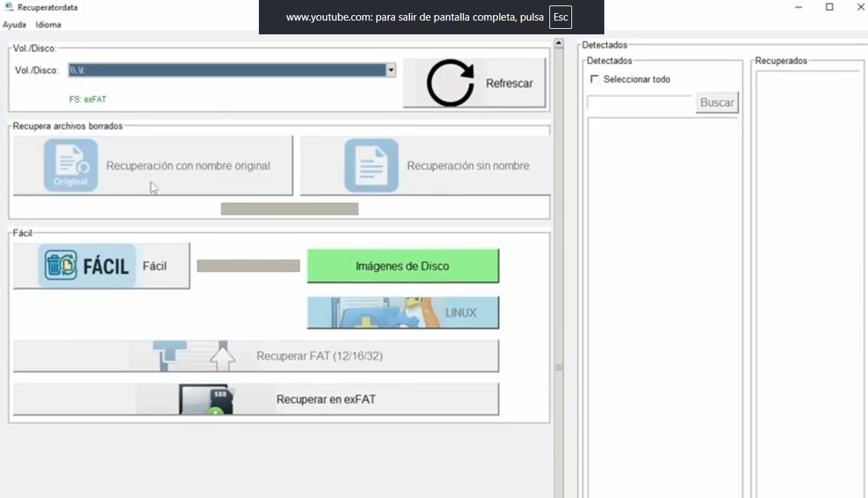Click the circular refresh arrow icon
Image resolution: width=868 pixels, height=498 pixels.
coord(450,83)
